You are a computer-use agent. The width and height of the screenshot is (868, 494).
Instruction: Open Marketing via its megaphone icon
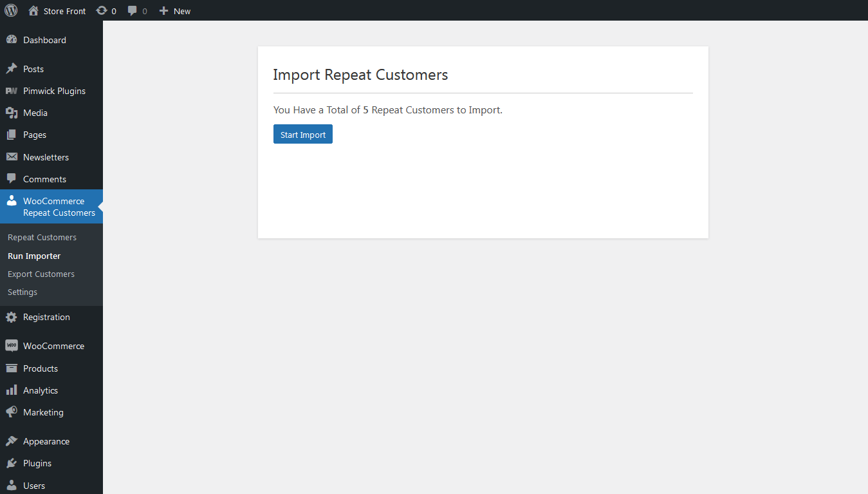click(x=12, y=412)
